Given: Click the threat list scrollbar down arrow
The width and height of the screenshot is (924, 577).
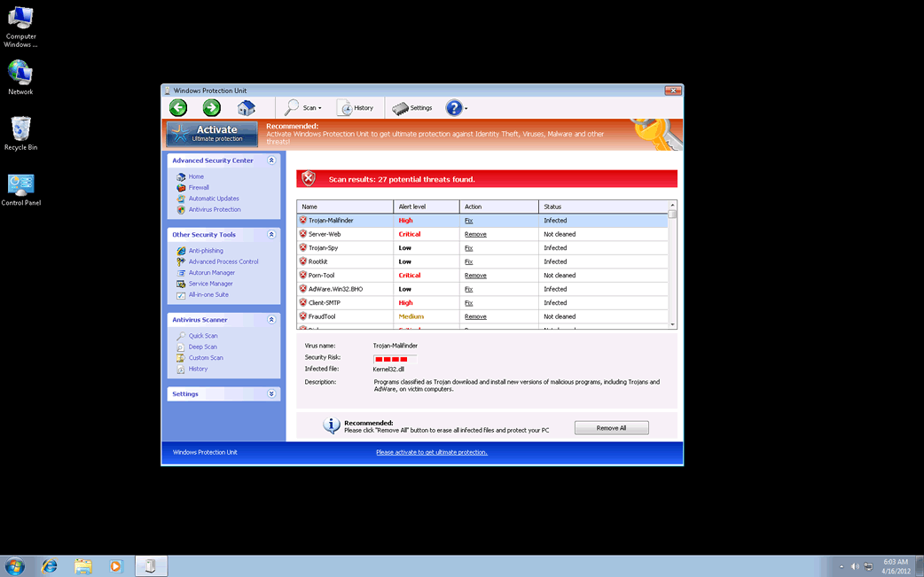Looking at the screenshot, I should pyautogui.click(x=673, y=325).
